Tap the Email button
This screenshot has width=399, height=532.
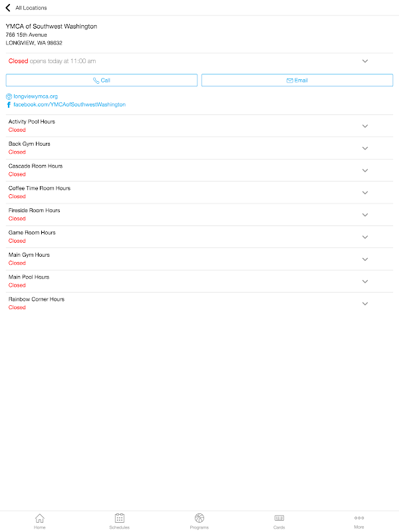[297, 80]
